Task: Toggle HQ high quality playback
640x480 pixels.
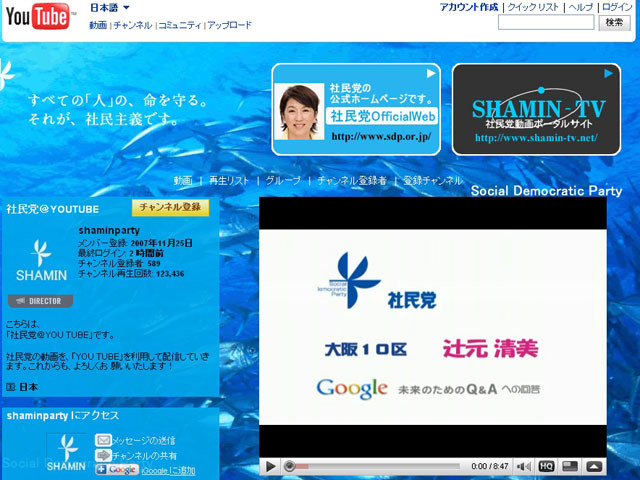Action: 546,466
